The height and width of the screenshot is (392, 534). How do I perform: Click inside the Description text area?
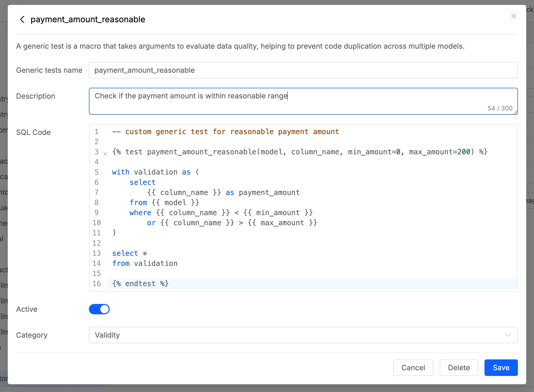[303, 101]
